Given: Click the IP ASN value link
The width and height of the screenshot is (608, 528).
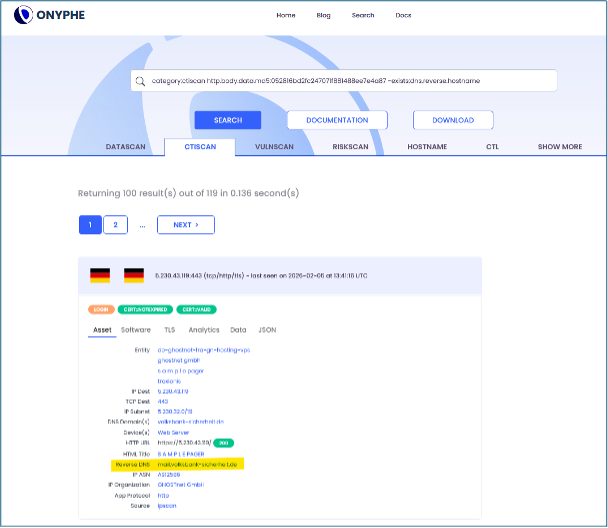Looking at the screenshot, I should coord(169,475).
